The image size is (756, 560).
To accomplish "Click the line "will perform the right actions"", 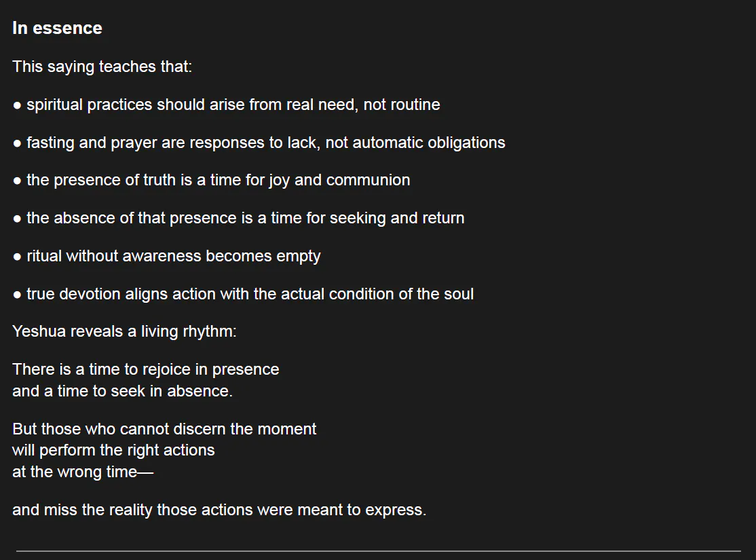I will [113, 450].
